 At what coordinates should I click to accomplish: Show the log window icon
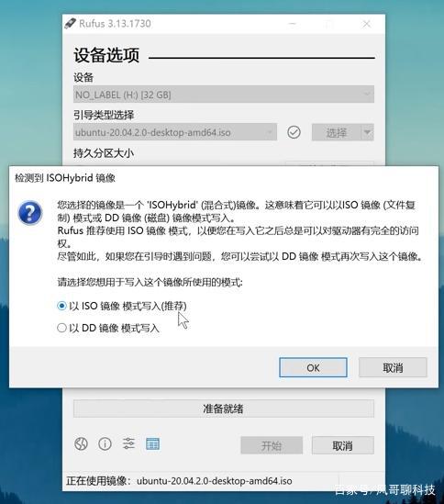pos(152,444)
